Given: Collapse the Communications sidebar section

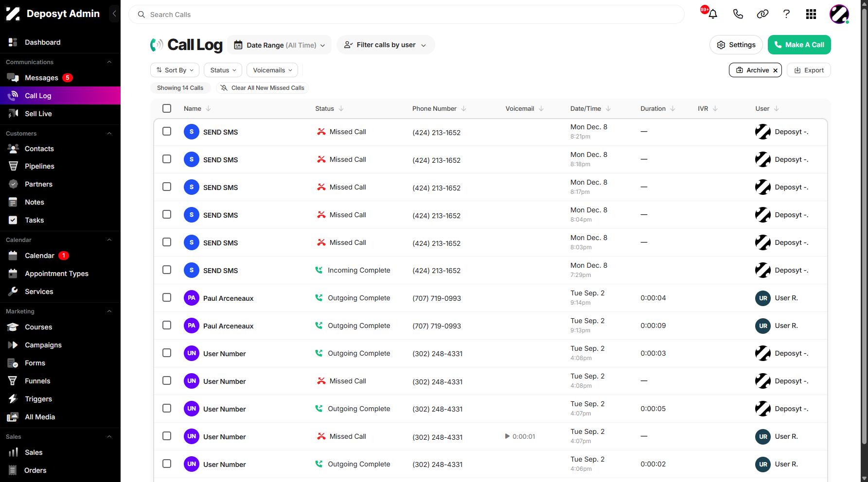Looking at the screenshot, I should [x=109, y=62].
